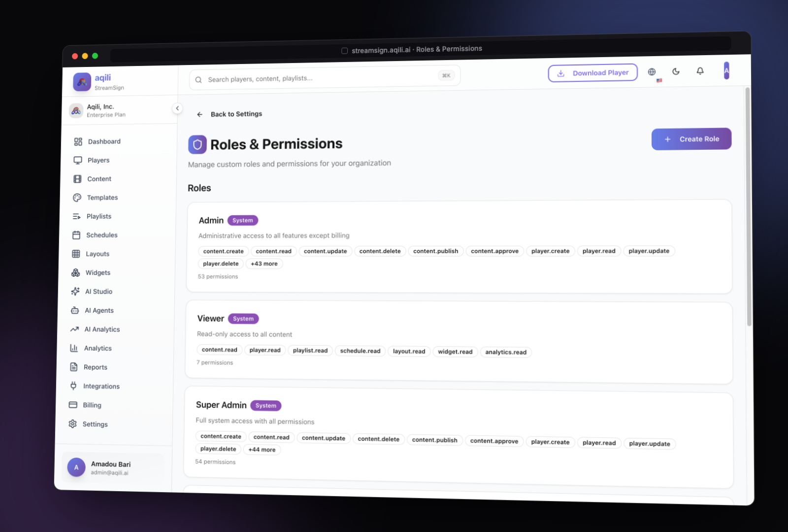Open the AI Studio sparkle icon
The width and height of the screenshot is (788, 532).
[x=75, y=292]
